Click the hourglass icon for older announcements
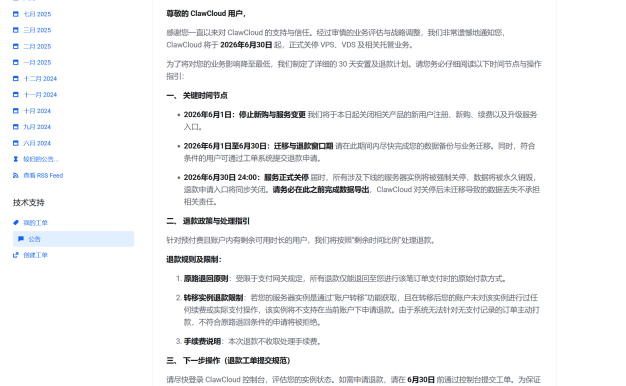 point(16,159)
